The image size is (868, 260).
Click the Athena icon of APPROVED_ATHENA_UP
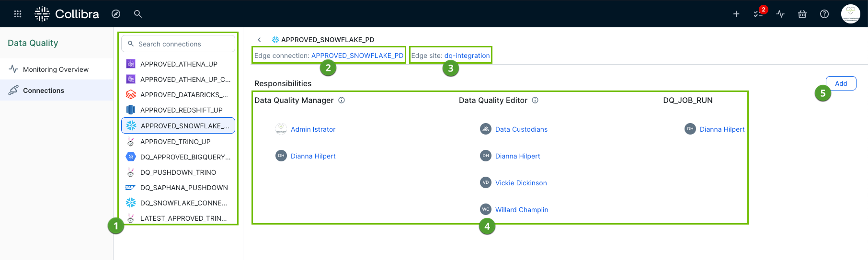point(131,64)
